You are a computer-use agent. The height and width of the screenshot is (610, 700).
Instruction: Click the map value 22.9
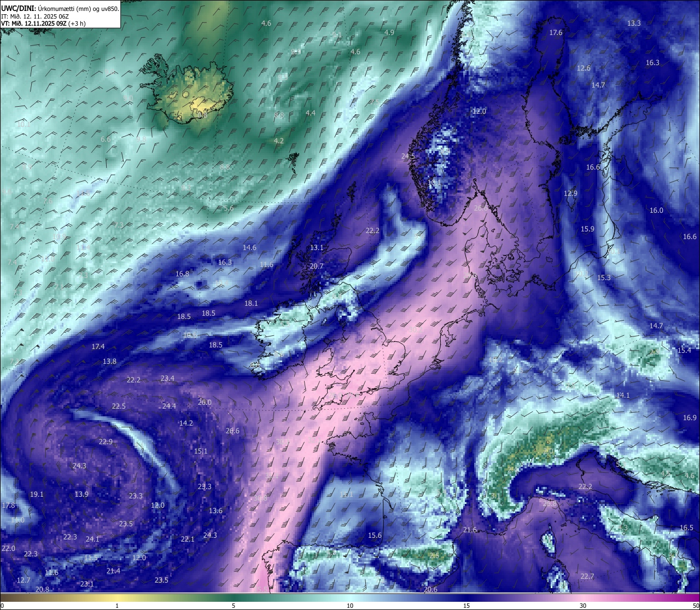(106, 441)
